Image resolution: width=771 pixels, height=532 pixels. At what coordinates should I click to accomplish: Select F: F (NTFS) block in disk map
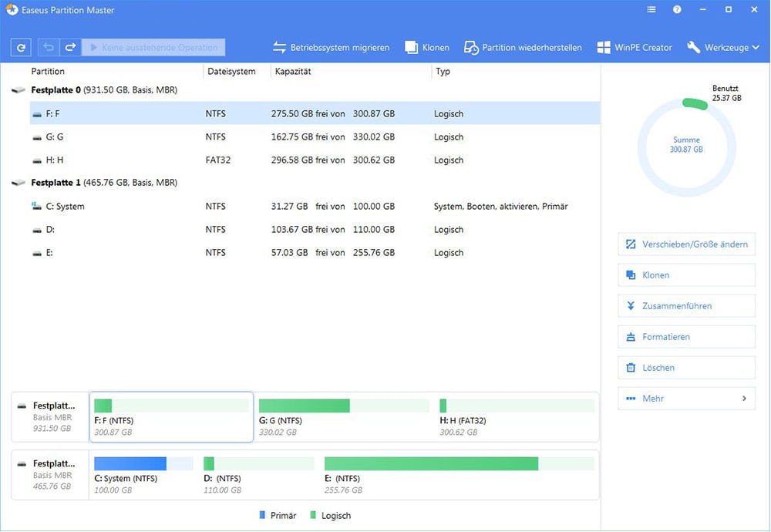pos(171,417)
